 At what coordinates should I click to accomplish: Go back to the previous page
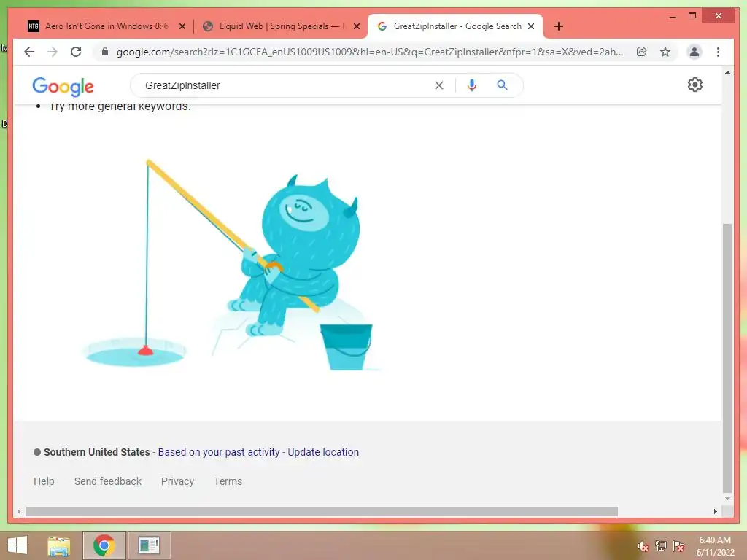(x=29, y=52)
